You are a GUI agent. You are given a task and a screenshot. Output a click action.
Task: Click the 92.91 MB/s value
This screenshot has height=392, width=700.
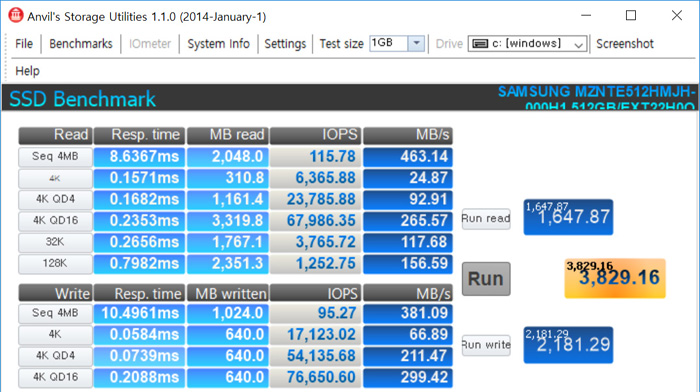click(408, 199)
